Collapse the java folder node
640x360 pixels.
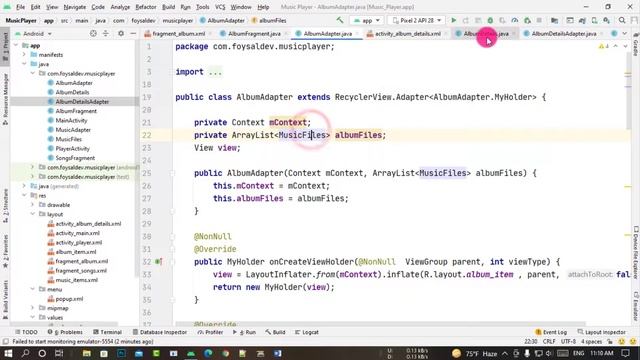pyautogui.click(x=24, y=64)
